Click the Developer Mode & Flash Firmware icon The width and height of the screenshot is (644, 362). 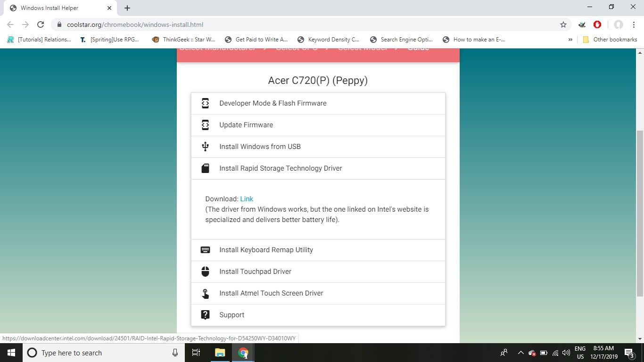pyautogui.click(x=205, y=103)
